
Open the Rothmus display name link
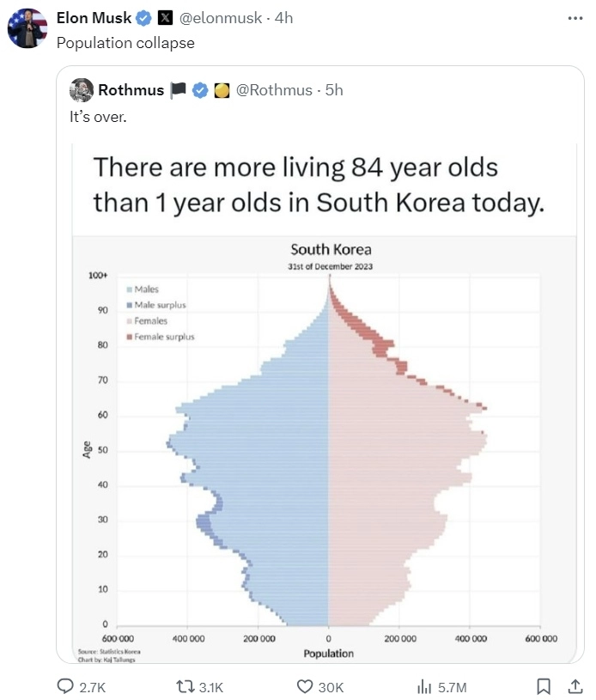(x=131, y=90)
